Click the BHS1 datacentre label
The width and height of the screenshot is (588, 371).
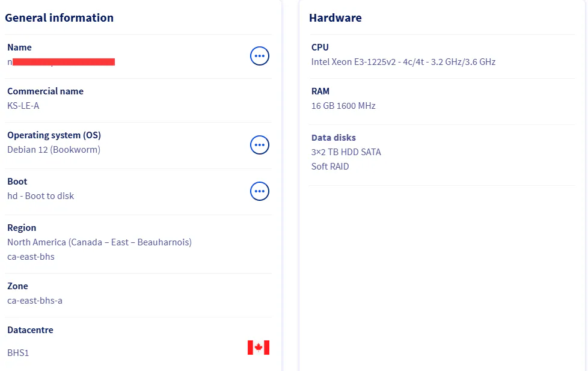point(18,352)
